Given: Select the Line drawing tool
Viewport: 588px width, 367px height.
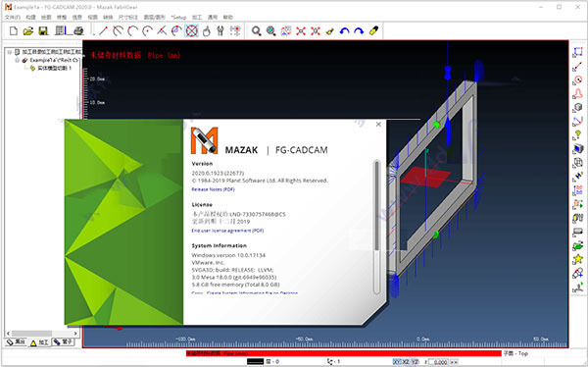Looking at the screenshot, I should tap(103, 30).
